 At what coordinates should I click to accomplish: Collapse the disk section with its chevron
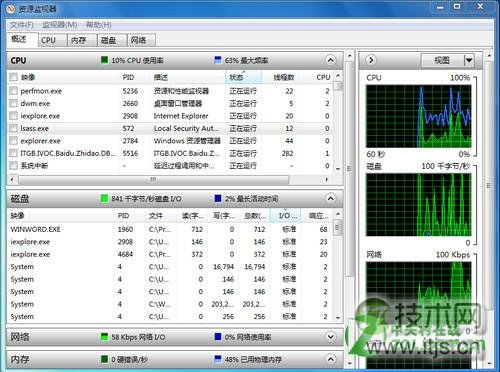point(330,199)
